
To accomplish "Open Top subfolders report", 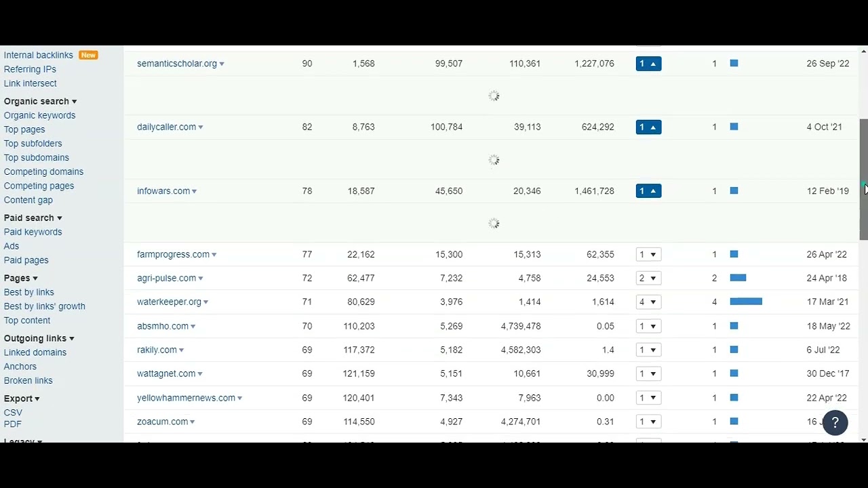I will 33,144.
